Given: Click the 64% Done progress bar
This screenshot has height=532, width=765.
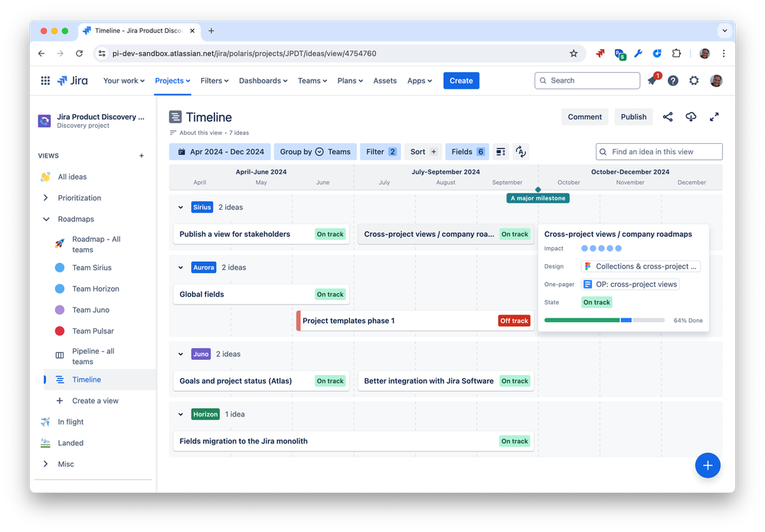Looking at the screenshot, I should tap(604, 321).
